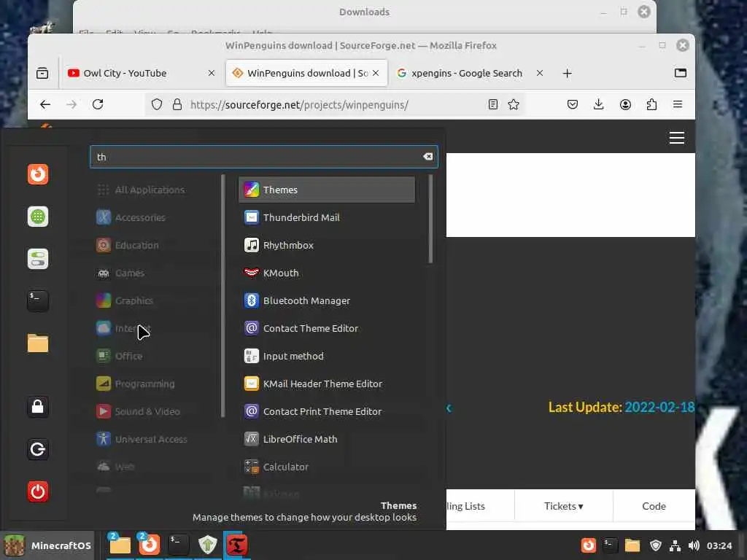
Task: Launch Rhythmbox music player
Action: (326, 245)
